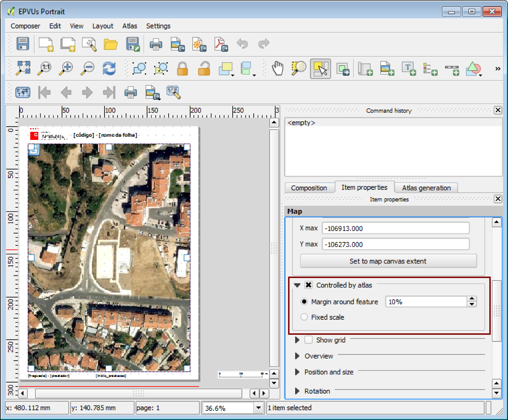Open raise items dropdown arrow

[233, 76]
